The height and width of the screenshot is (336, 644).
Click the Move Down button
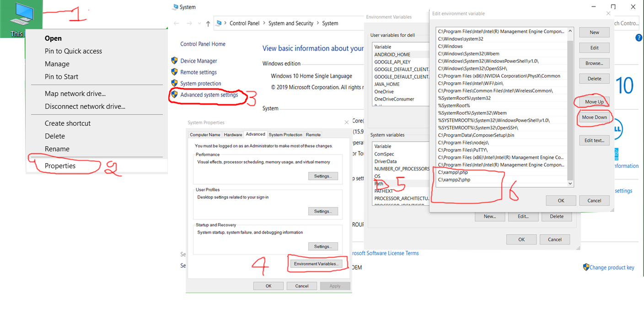coord(594,117)
